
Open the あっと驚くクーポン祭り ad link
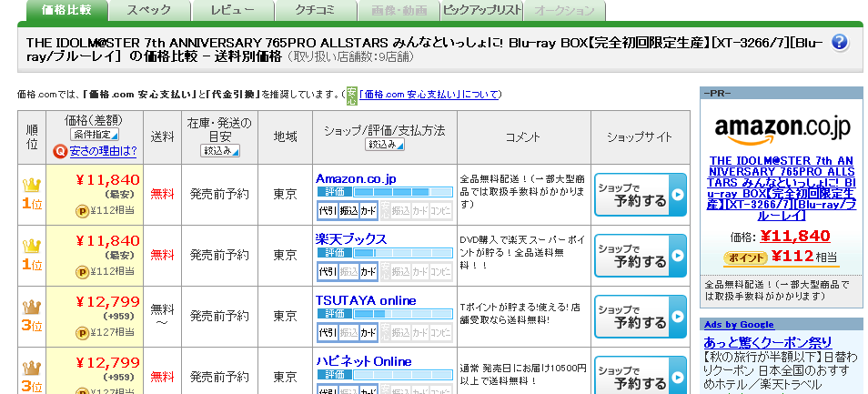point(767,342)
